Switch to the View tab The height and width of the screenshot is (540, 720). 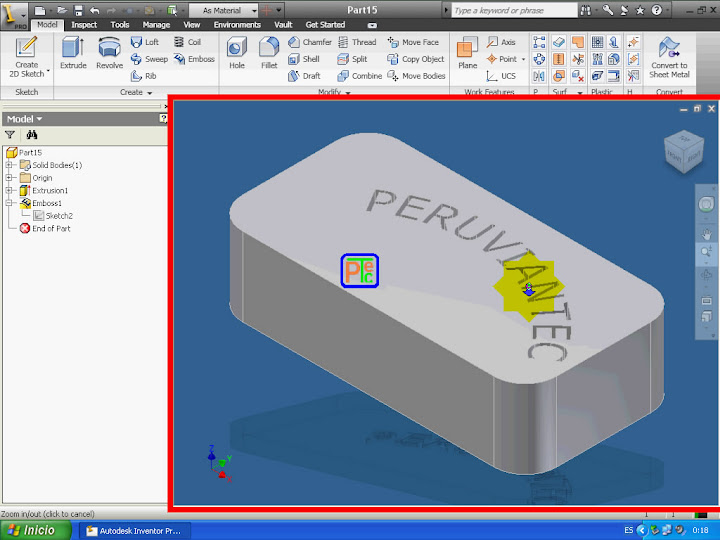192,25
